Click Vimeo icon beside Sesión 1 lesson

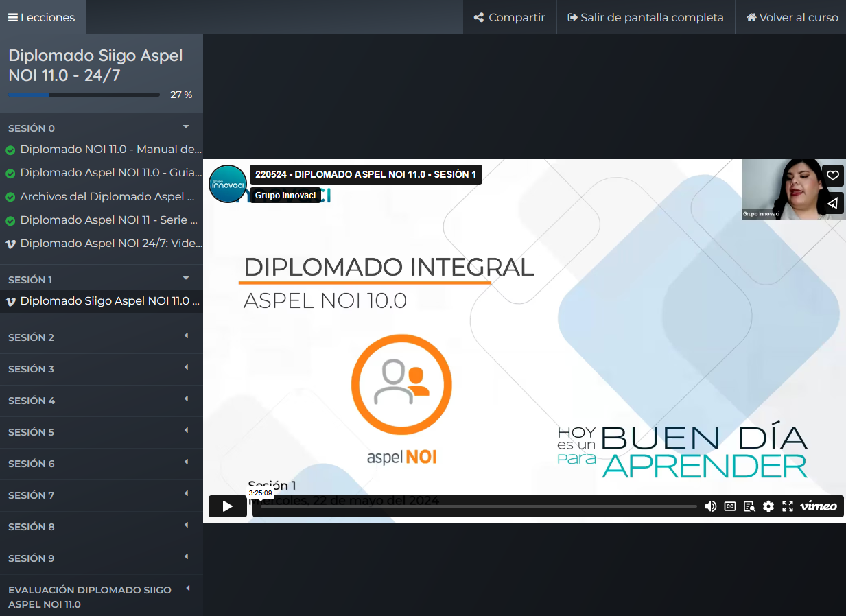[x=10, y=301]
